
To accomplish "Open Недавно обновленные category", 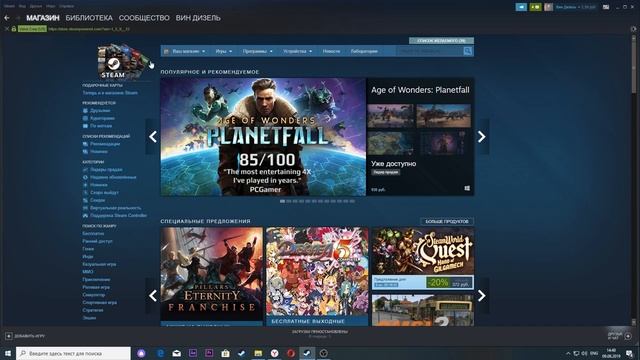I will point(113,177).
